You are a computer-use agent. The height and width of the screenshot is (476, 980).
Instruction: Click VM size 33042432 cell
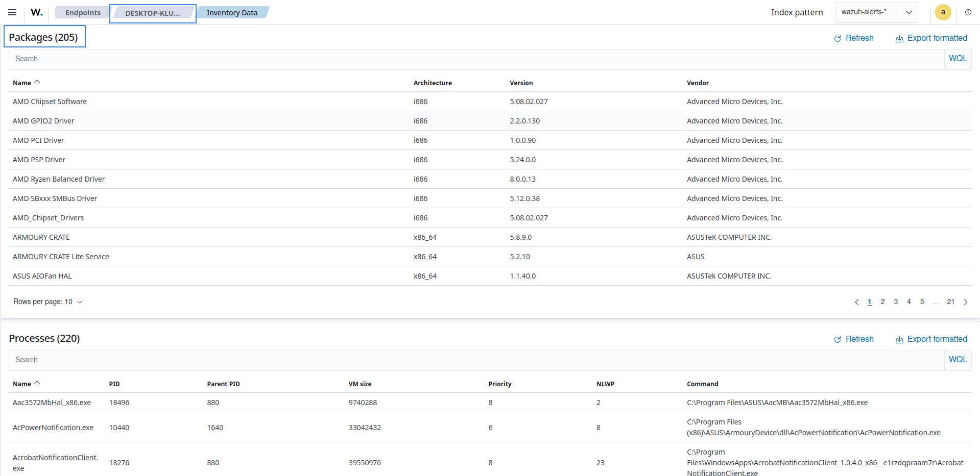pyautogui.click(x=365, y=428)
